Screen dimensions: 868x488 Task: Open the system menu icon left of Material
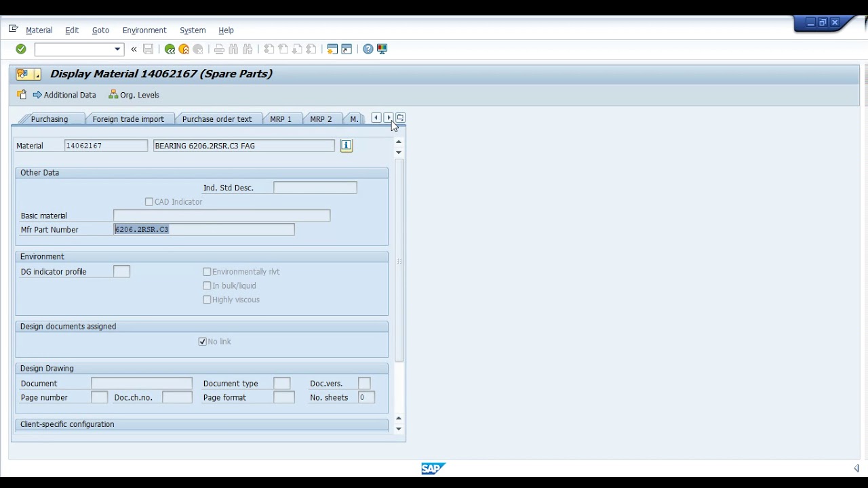13,29
